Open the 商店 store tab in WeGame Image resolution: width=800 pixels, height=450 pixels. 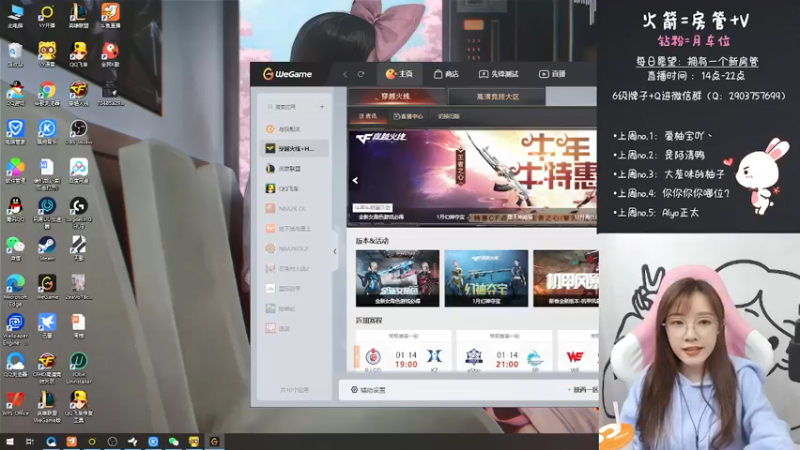(446, 74)
